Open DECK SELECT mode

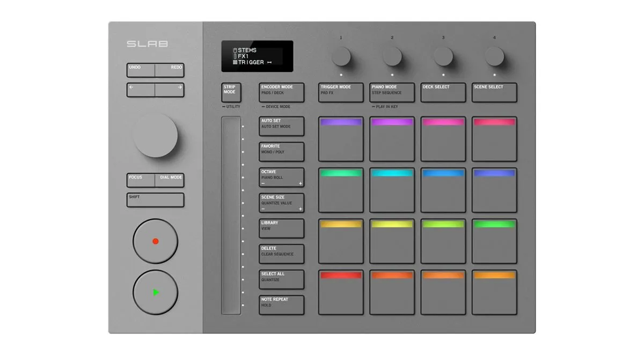[x=443, y=92]
